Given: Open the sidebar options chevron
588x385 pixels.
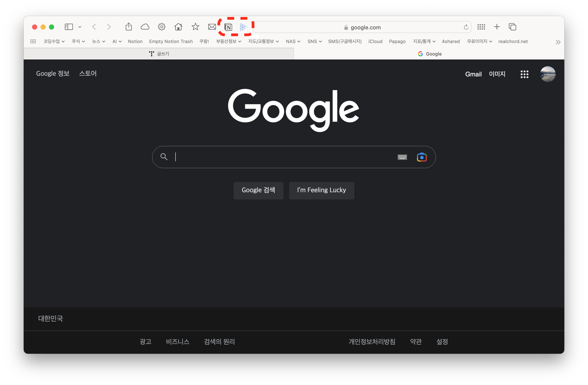Looking at the screenshot, I should 80,27.
